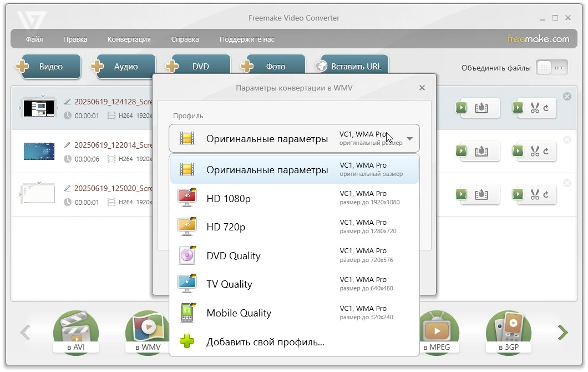The height and width of the screenshot is (372, 588).
Task: Click the TV Quality screen icon
Action: point(187,284)
